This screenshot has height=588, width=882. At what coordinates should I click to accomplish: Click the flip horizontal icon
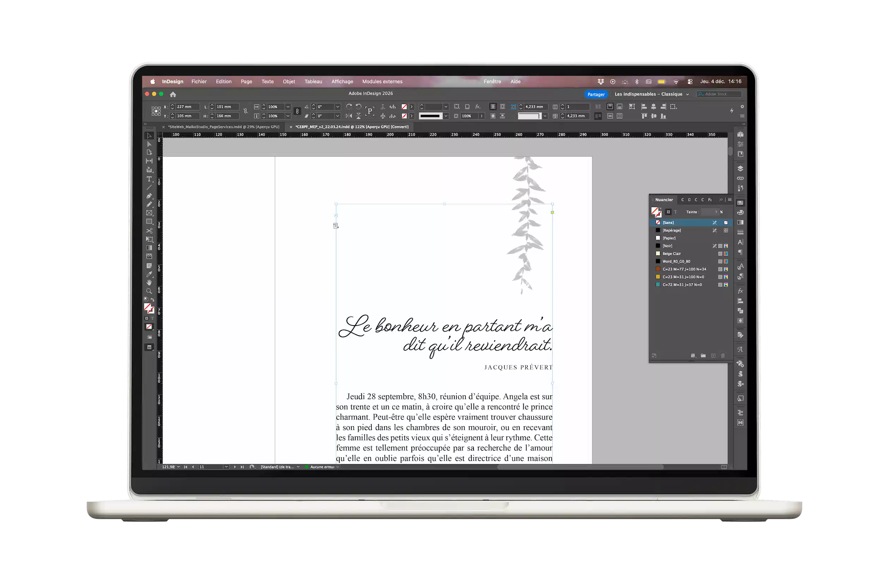349,116
